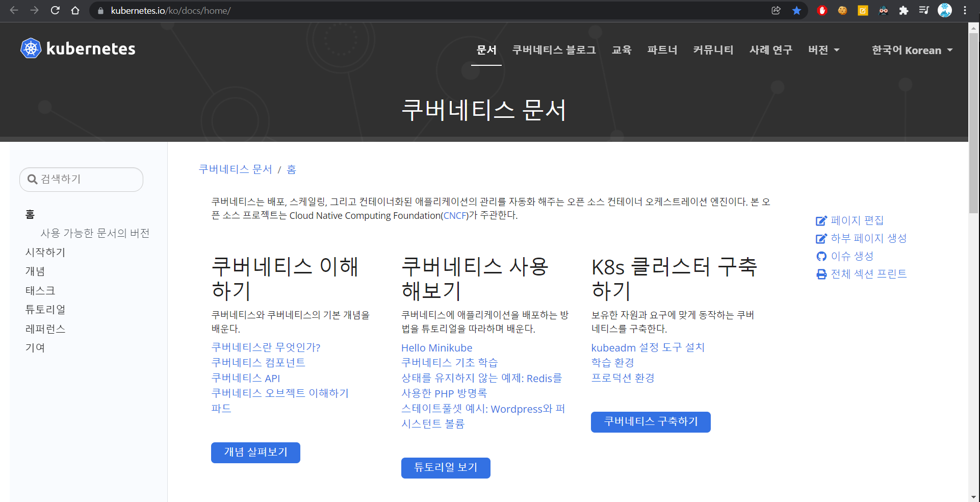This screenshot has height=502, width=980.
Task: Open the 쿠버네티스 API link
Action: 246,378
